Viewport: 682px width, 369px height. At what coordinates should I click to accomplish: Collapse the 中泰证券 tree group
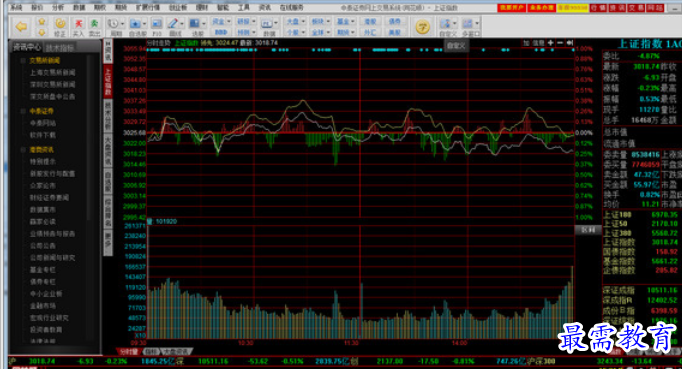coord(23,111)
